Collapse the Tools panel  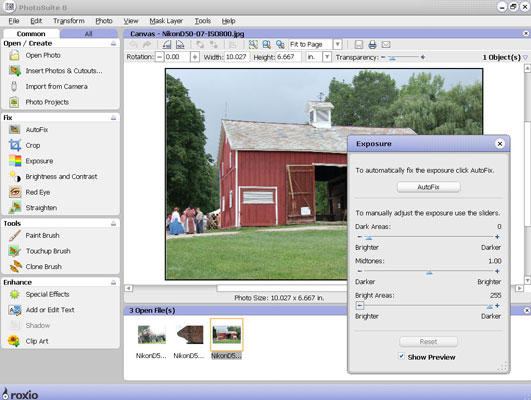point(113,224)
